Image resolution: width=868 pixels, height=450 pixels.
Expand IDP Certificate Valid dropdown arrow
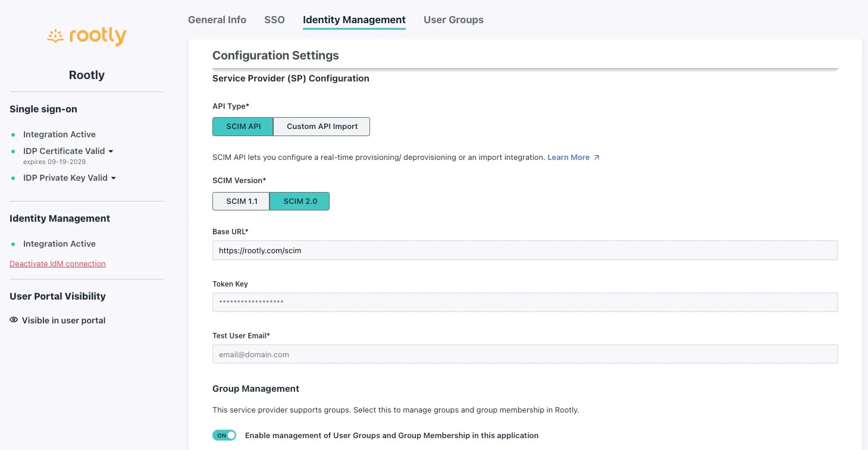coord(111,152)
